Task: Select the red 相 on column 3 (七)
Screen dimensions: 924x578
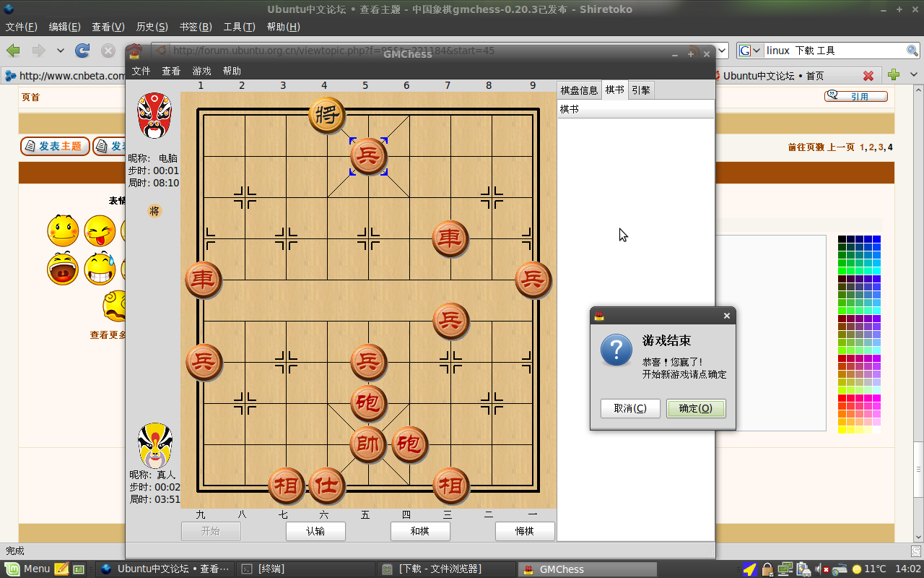Action: 286,486
